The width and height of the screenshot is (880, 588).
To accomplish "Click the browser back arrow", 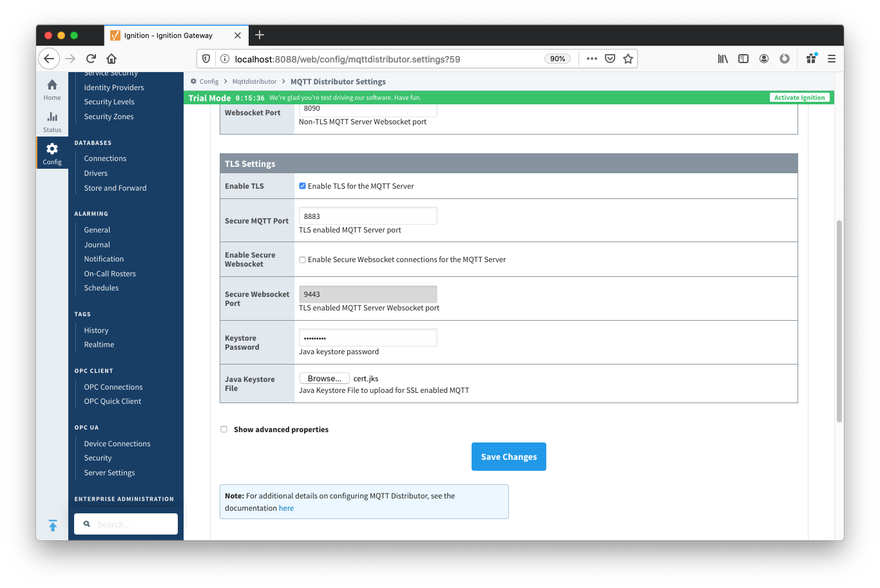I will tap(49, 59).
